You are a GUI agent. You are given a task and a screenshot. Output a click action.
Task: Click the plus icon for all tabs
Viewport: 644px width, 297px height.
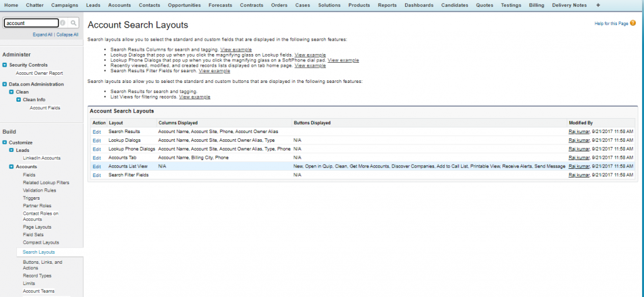pos(597,5)
